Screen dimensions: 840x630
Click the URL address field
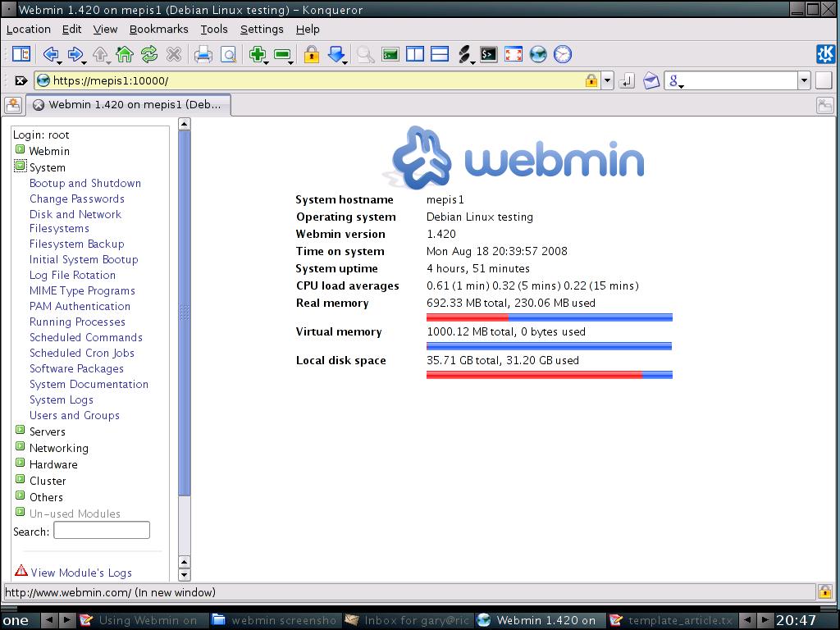coord(318,81)
